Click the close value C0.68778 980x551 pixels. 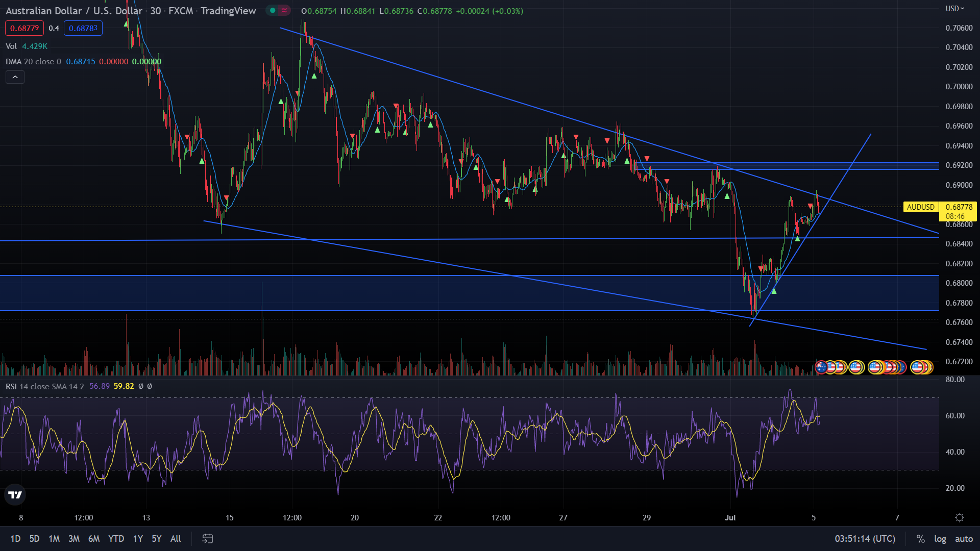coord(434,11)
